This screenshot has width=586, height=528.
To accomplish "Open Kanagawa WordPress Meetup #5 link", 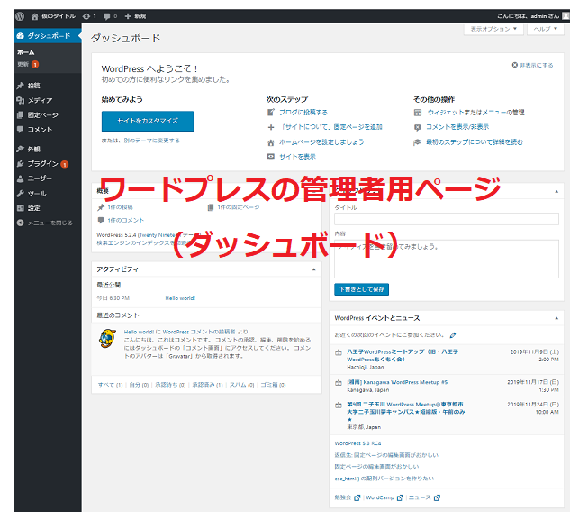I will [x=398, y=382].
